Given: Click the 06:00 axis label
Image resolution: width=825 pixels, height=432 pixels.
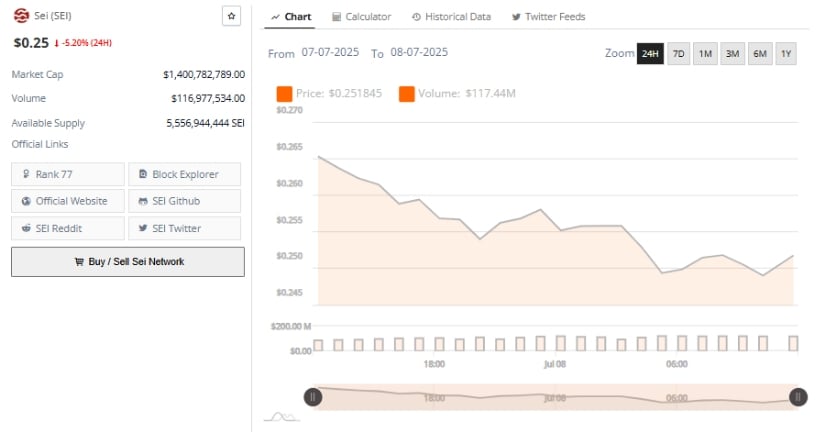Looking at the screenshot, I should pyautogui.click(x=677, y=364).
